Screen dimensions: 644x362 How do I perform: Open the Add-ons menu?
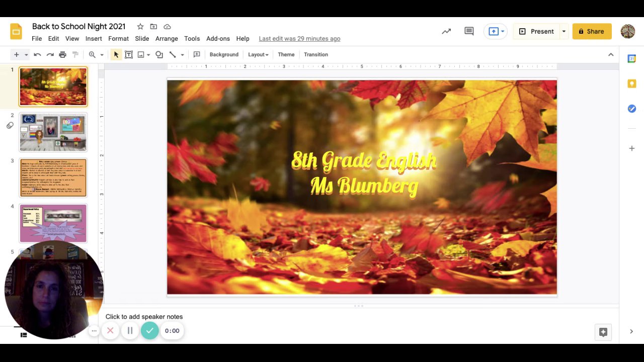coord(218,39)
